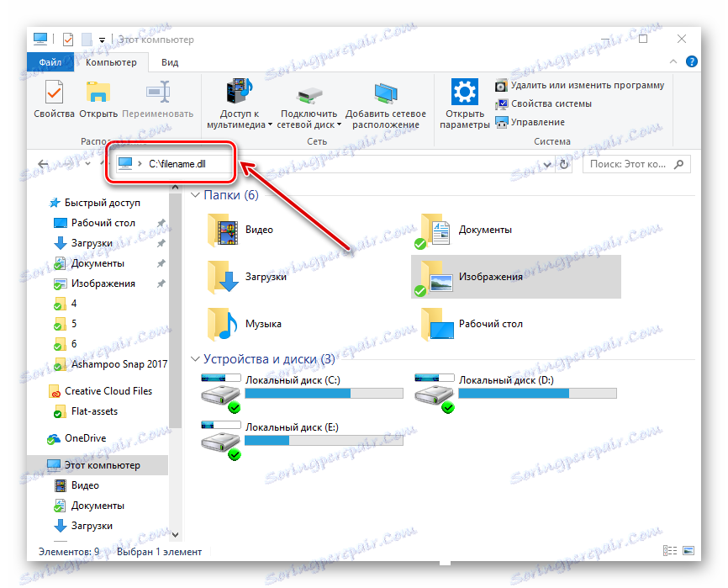
Task: Select Ashampoo Snap 2017 folder
Action: coord(110,364)
